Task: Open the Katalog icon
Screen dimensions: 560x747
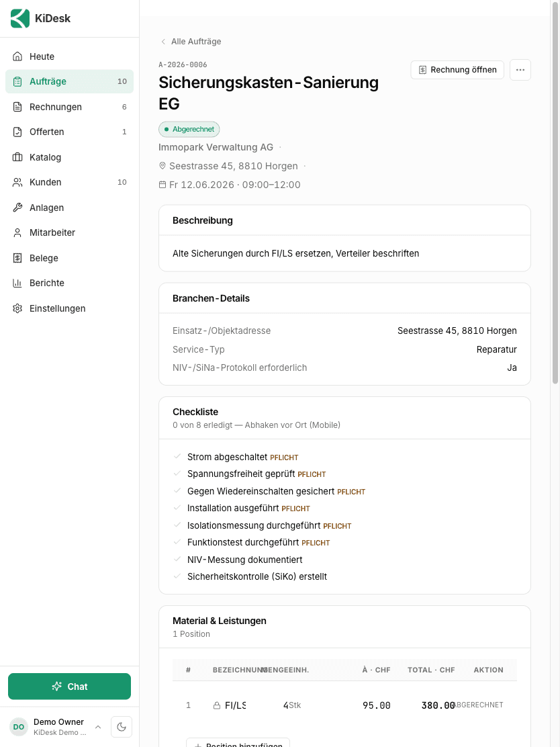Action: (x=17, y=157)
